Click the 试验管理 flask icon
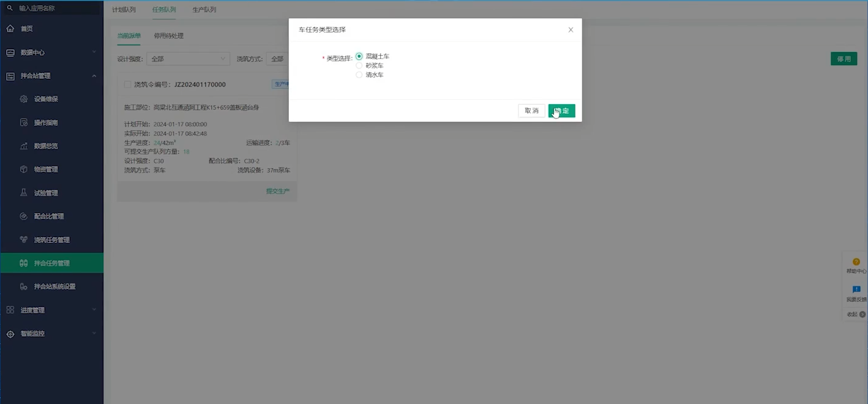868x404 pixels. 24,193
